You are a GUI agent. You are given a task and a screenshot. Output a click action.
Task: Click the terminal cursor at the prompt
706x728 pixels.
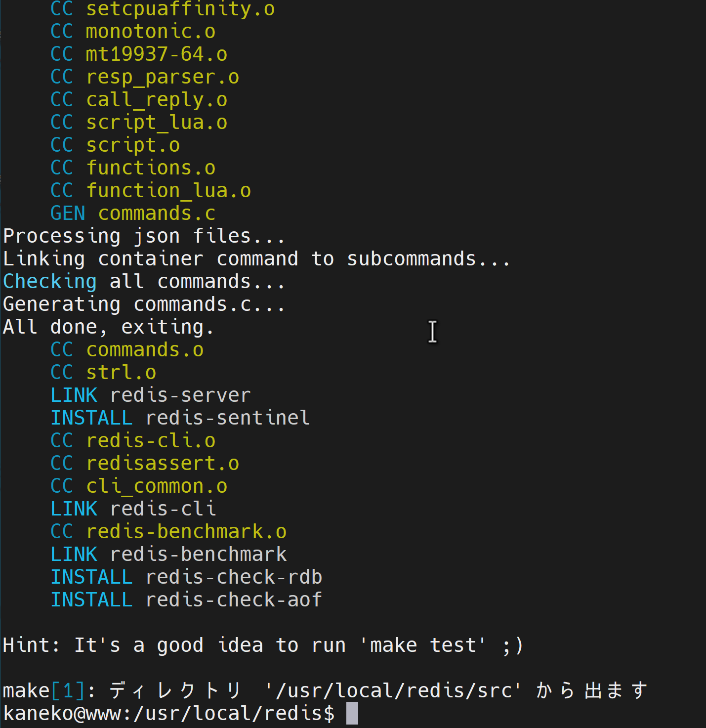click(x=352, y=713)
